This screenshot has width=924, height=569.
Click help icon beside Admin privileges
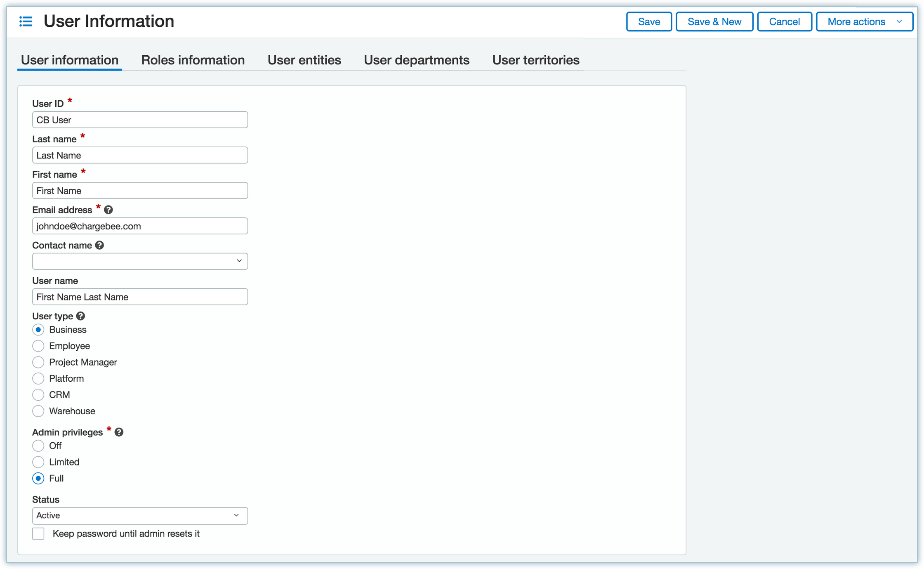pos(119,432)
